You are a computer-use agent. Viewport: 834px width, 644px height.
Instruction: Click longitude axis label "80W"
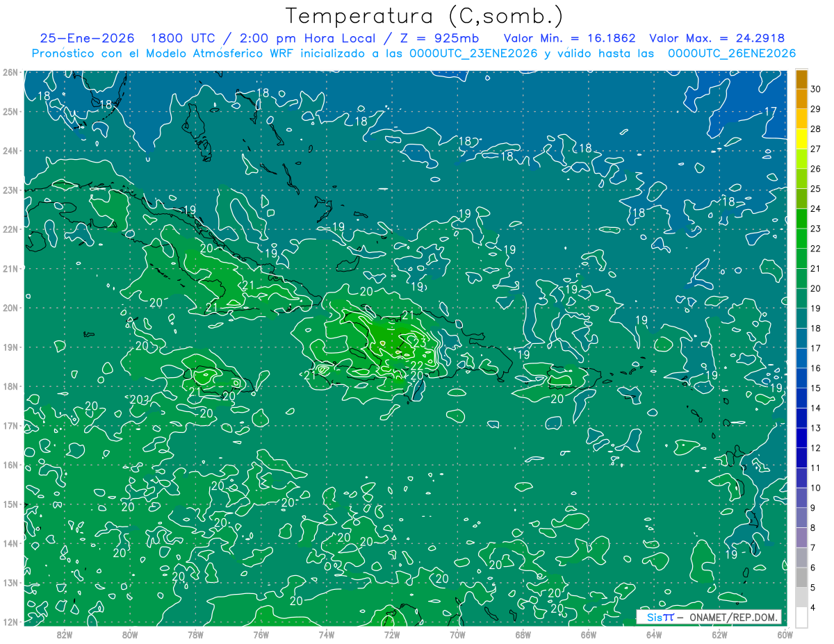(130, 634)
